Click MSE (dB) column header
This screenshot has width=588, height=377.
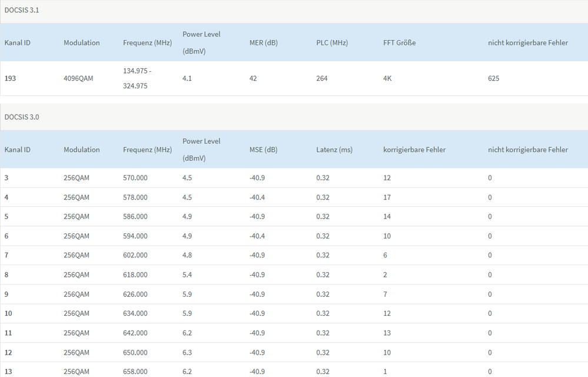263,150
